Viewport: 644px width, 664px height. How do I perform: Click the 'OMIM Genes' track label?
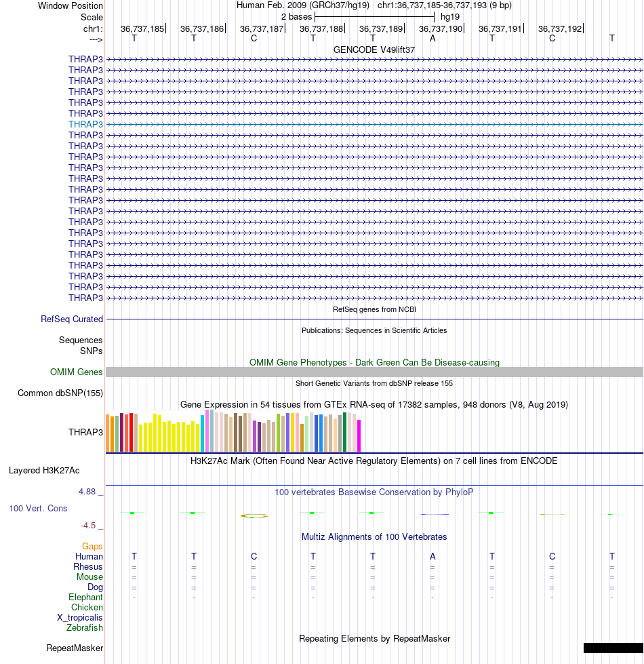[76, 372]
